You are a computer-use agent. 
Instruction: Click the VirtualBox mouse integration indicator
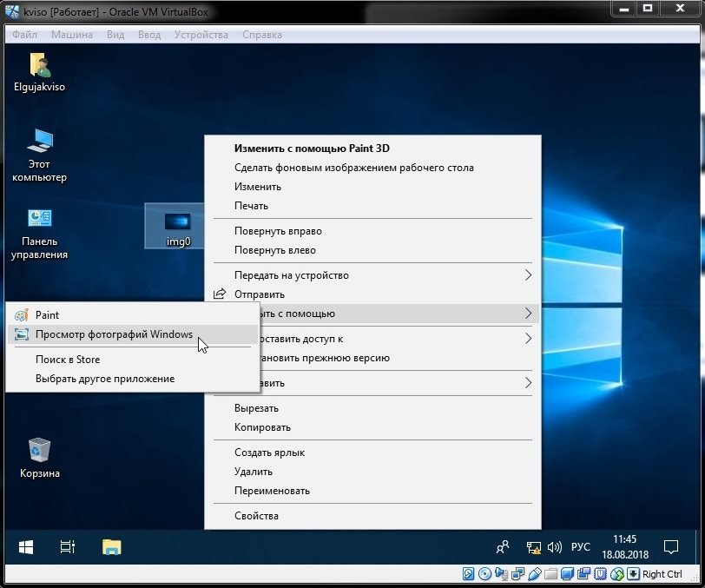pyautogui.click(x=617, y=574)
